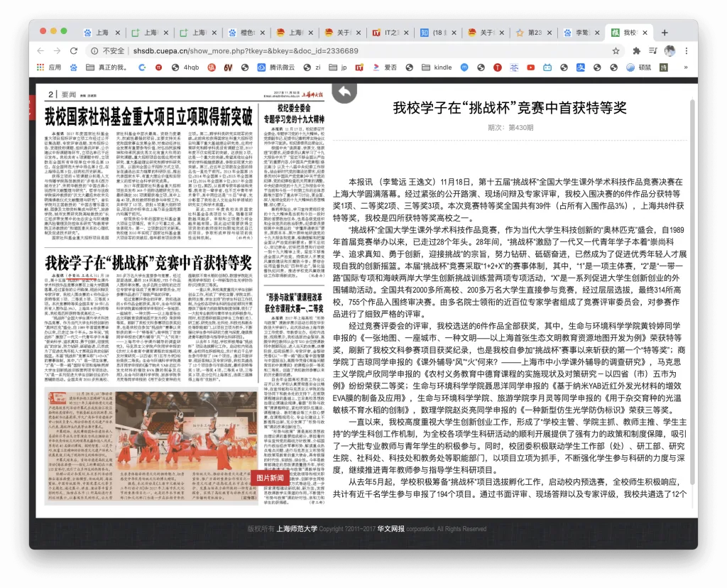Close the IT之 tab
Image resolution: width=727 pixels, height=588 pixels.
(406, 33)
